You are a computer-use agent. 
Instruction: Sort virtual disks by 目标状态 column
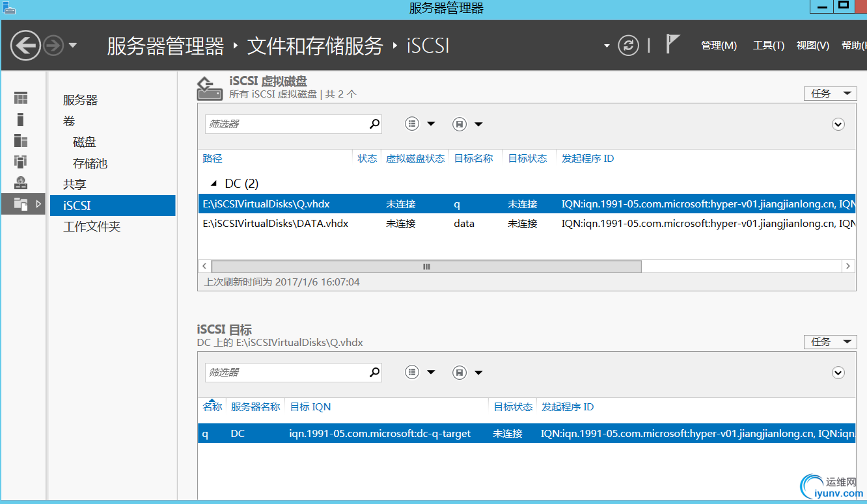527,159
